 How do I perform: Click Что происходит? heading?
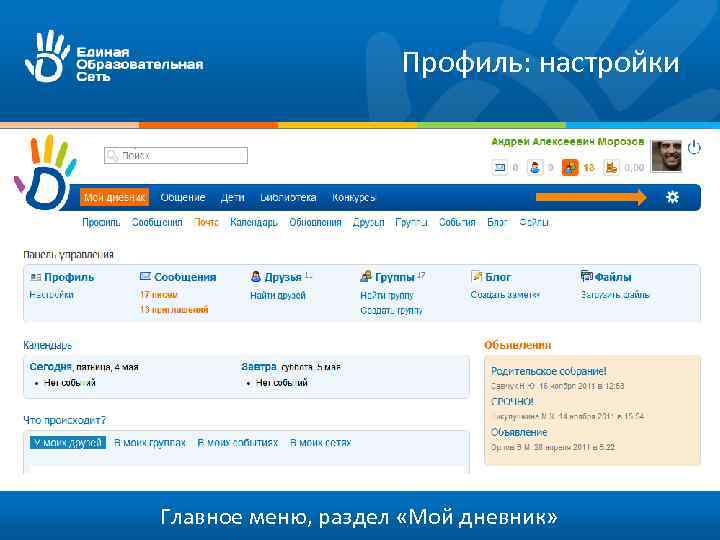tap(65, 420)
